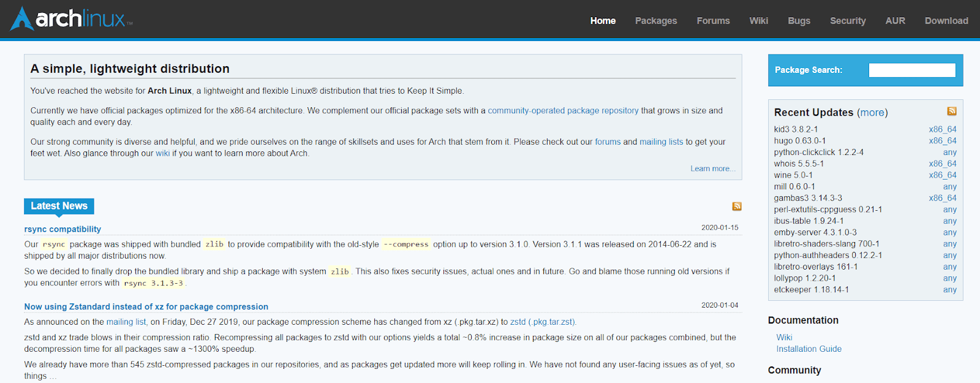Open the Zstandard package compression news article
Screen dimensions: 980x383
click(146, 307)
